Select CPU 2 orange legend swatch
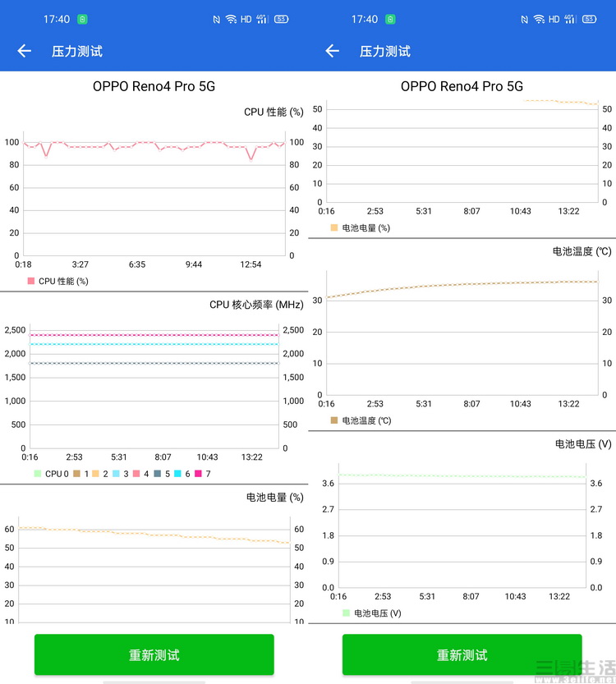616x684 pixels. point(95,473)
